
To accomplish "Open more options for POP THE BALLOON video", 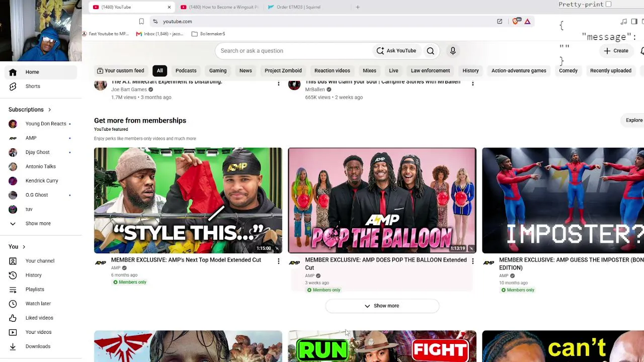I will click(472, 261).
